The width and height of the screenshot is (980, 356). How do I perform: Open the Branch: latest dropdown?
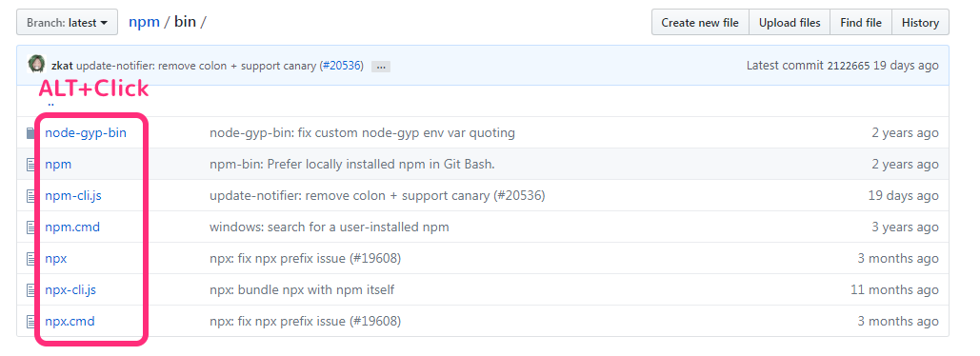[67, 23]
